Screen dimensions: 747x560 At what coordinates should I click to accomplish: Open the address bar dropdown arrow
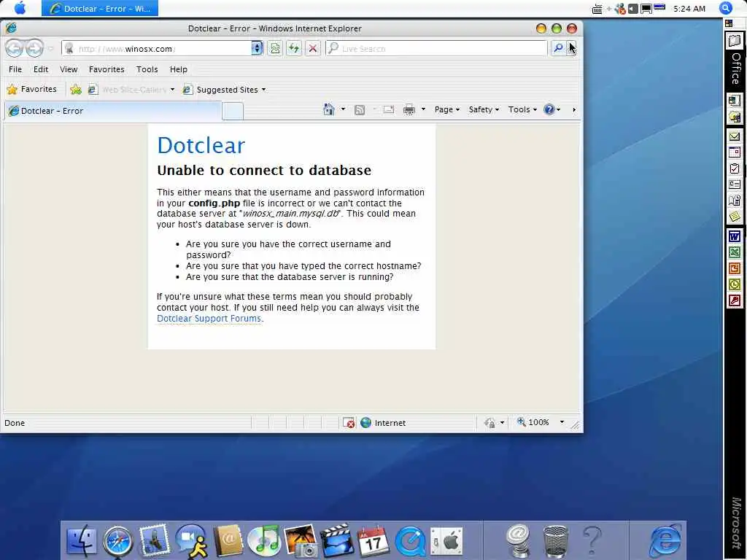coord(257,47)
